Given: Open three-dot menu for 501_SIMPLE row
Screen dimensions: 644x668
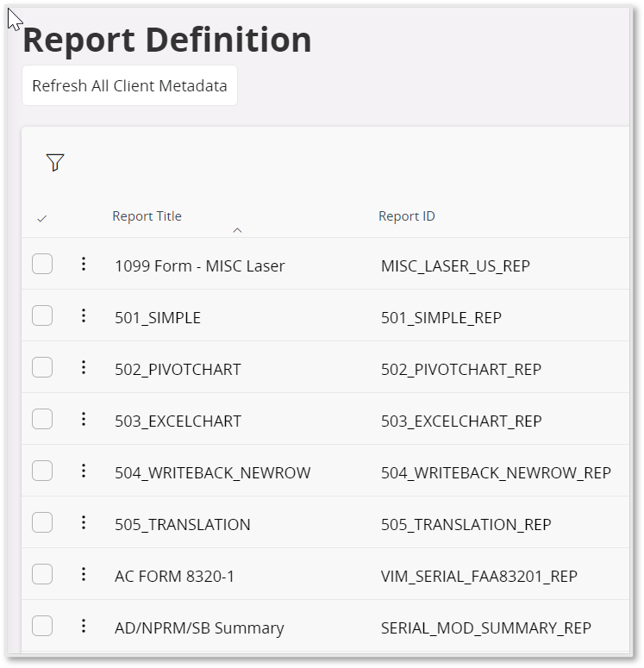Looking at the screenshot, I should tap(84, 315).
